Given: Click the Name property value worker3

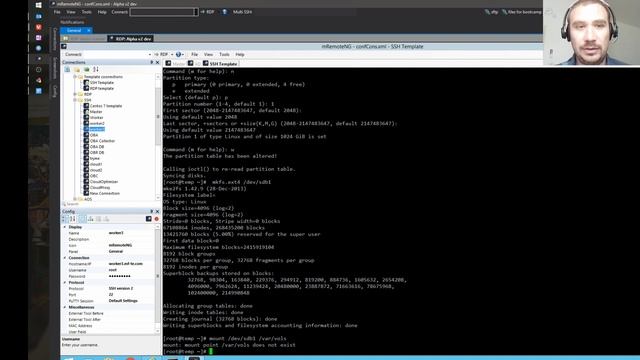Looking at the screenshot, I should (x=116, y=233).
